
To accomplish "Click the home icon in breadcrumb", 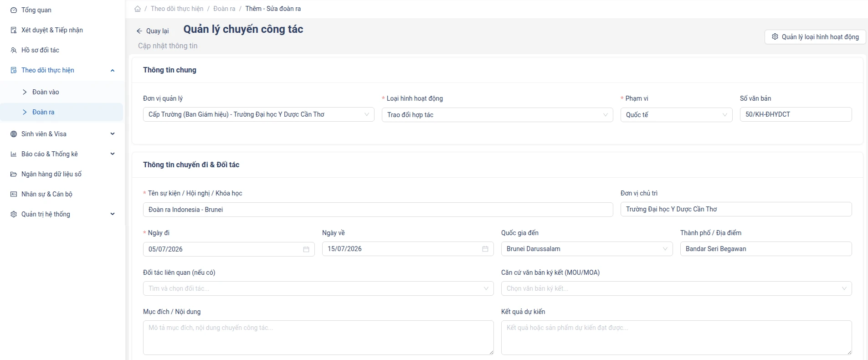I will [x=138, y=9].
